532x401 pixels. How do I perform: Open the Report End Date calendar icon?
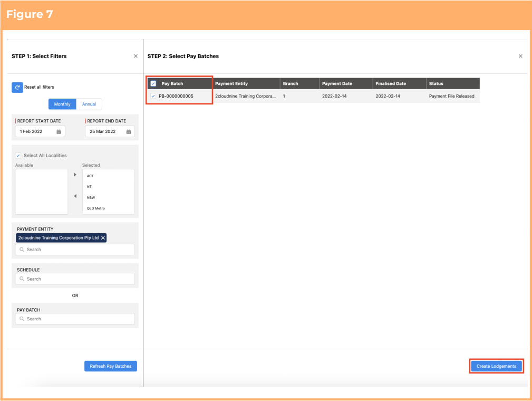point(129,132)
